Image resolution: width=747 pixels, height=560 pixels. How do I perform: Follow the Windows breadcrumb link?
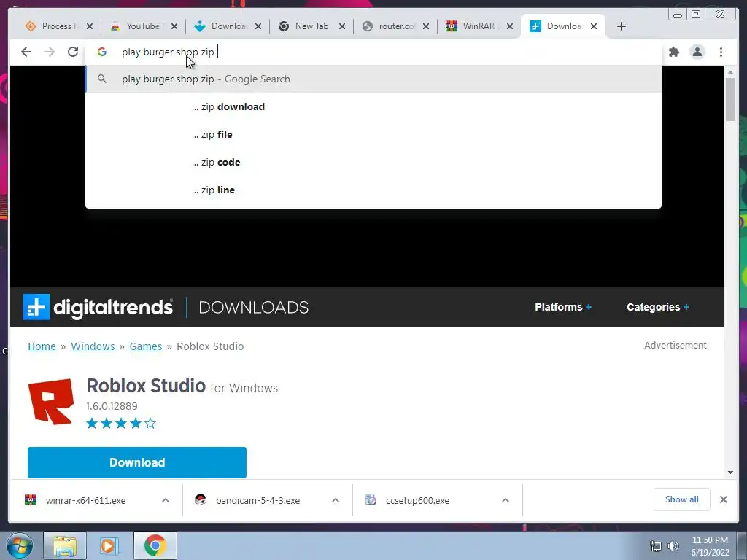[x=93, y=346]
